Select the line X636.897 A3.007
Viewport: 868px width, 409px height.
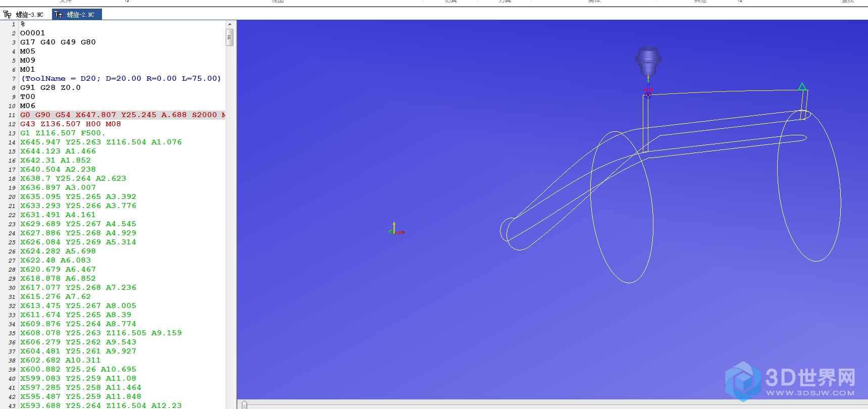(x=58, y=188)
